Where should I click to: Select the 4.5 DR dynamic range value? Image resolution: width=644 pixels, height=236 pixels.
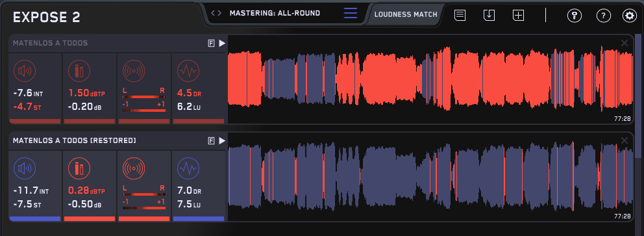(189, 94)
